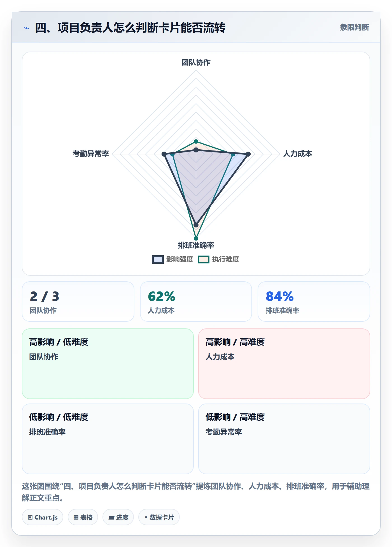Click the lightning bolt icon in header
The width and height of the screenshot is (392, 547).
pyautogui.click(x=27, y=28)
